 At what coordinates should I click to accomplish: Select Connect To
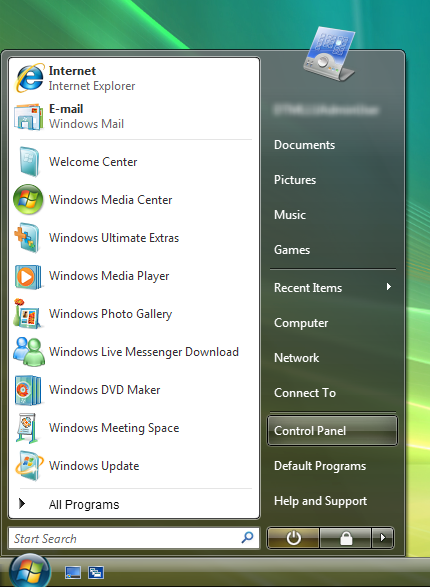pos(305,393)
